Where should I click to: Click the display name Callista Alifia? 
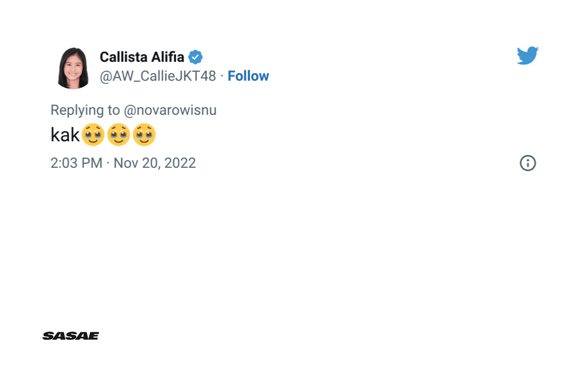(x=142, y=57)
